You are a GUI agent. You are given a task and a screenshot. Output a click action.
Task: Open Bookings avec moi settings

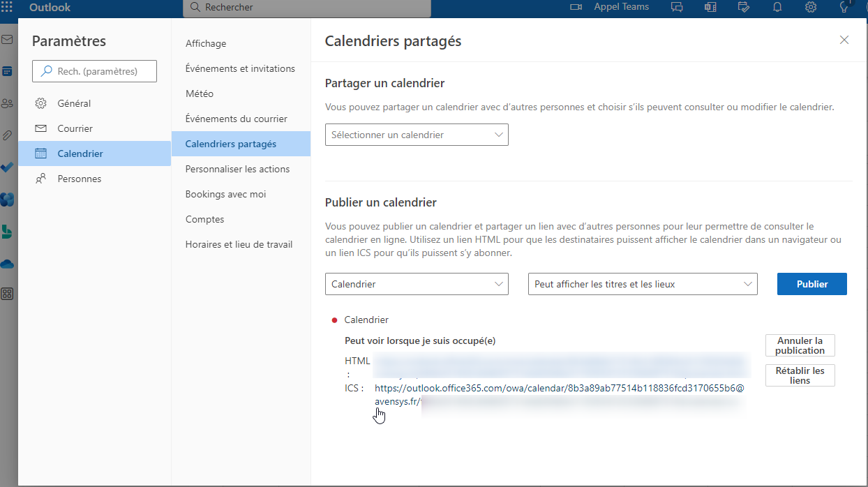225,194
